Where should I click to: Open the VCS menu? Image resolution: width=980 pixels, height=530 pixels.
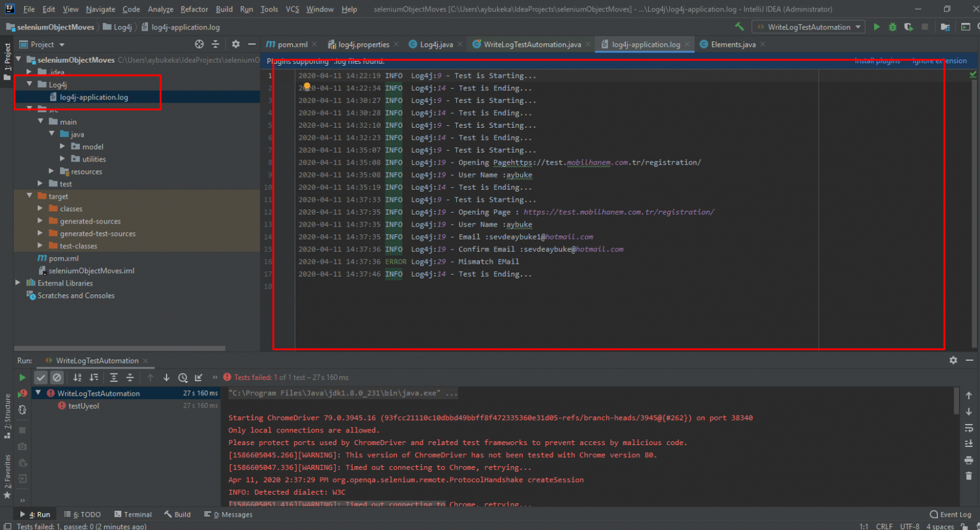292,9
